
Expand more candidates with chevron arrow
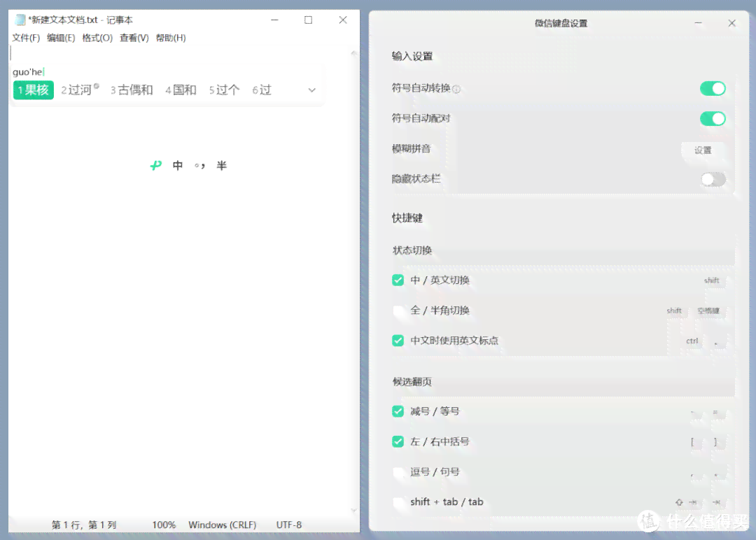312,90
